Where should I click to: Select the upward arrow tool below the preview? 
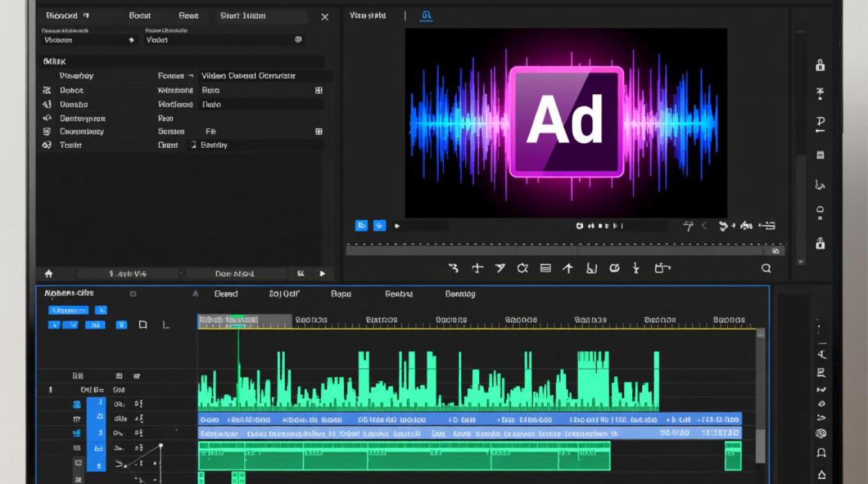(x=568, y=268)
